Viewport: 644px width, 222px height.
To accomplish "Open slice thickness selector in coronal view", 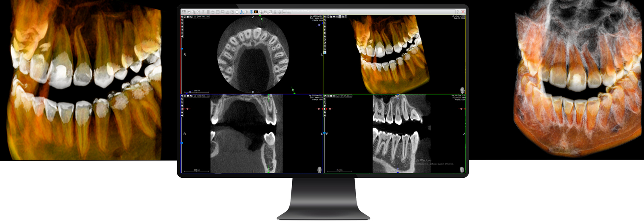I will click(206, 96).
